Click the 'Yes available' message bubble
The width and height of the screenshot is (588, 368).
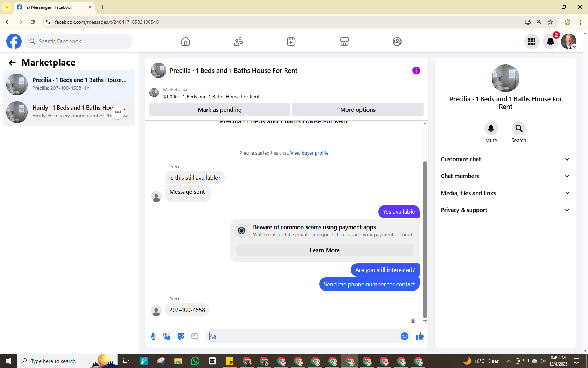[x=399, y=212]
